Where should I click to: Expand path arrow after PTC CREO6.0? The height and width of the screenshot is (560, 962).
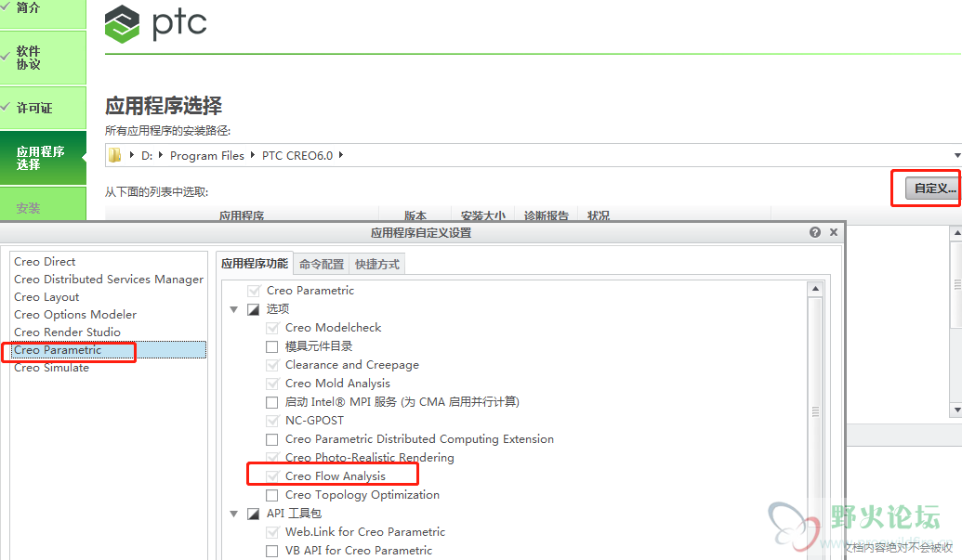[x=341, y=155]
